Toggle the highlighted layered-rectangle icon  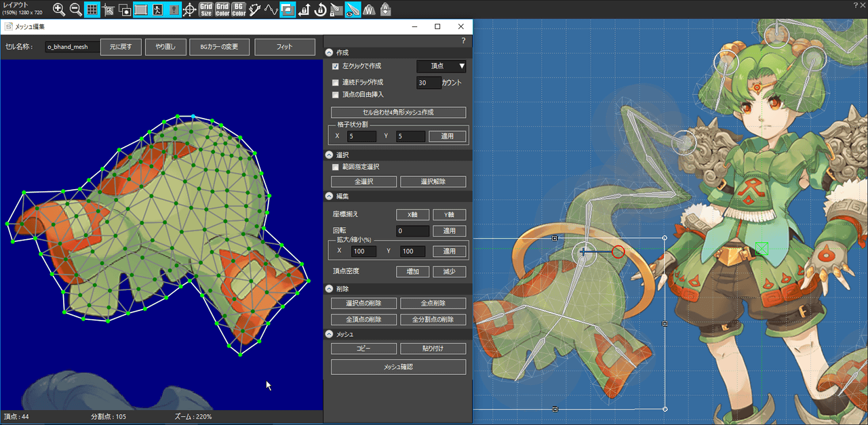(288, 9)
